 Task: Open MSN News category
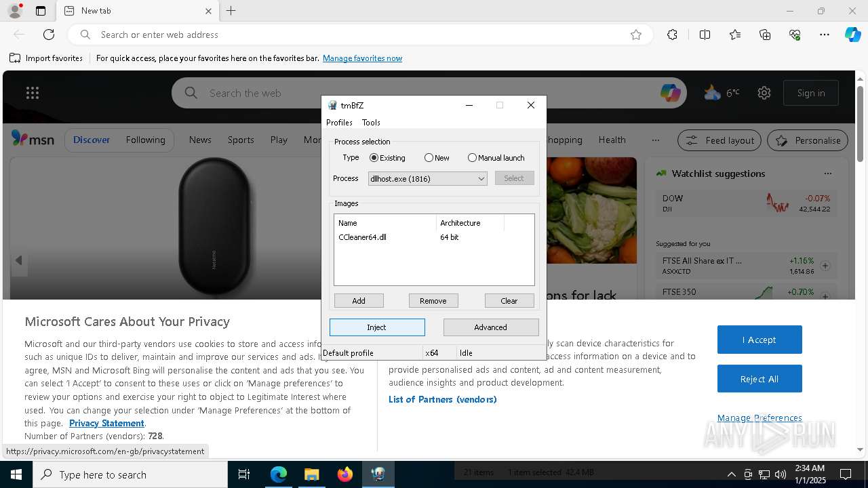(200, 140)
